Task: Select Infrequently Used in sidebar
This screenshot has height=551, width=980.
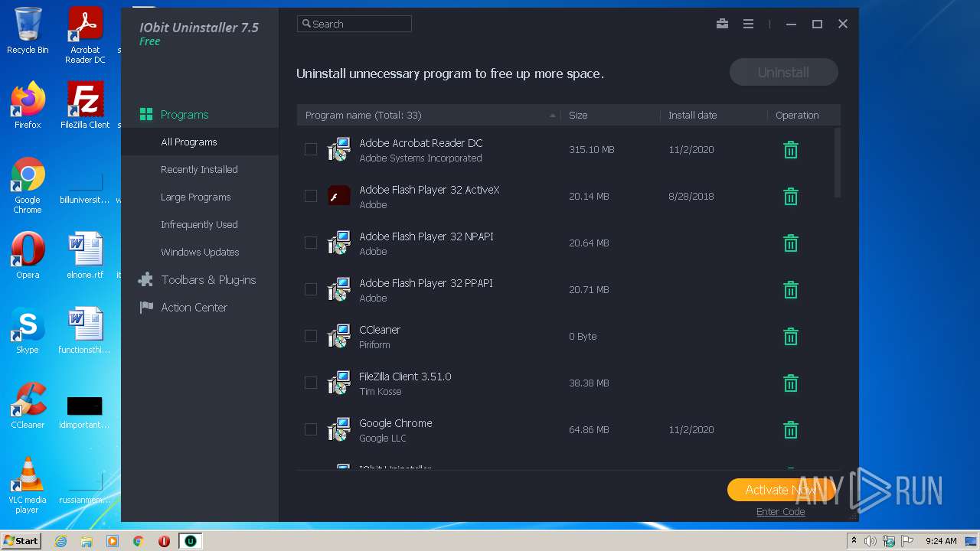Action: [x=200, y=224]
